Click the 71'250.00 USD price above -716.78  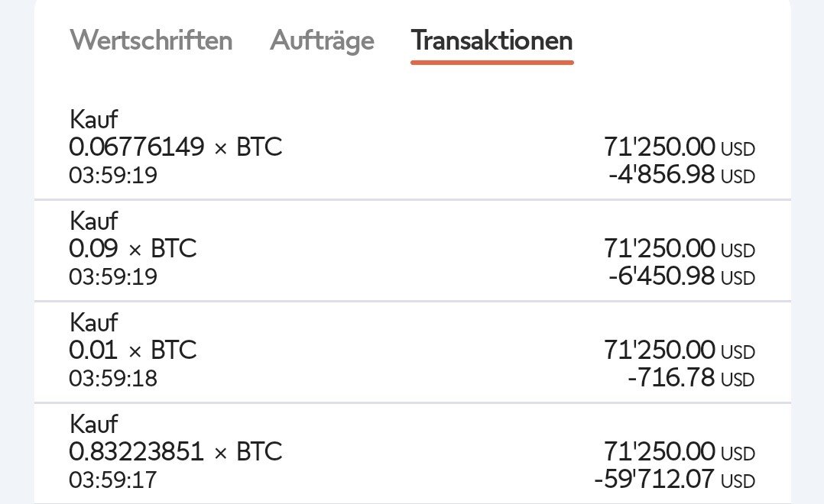pos(679,351)
